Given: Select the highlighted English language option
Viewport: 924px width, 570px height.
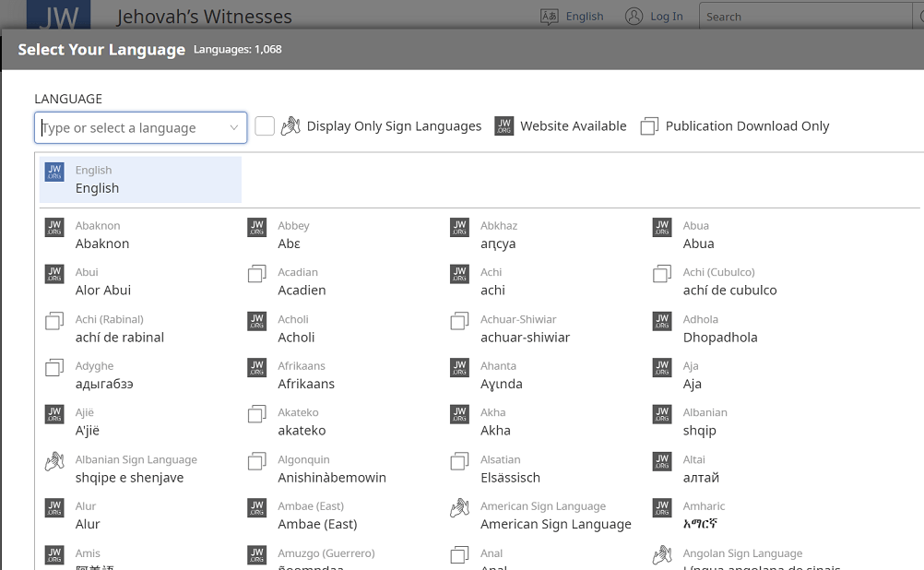Looking at the screenshot, I should 140,179.
